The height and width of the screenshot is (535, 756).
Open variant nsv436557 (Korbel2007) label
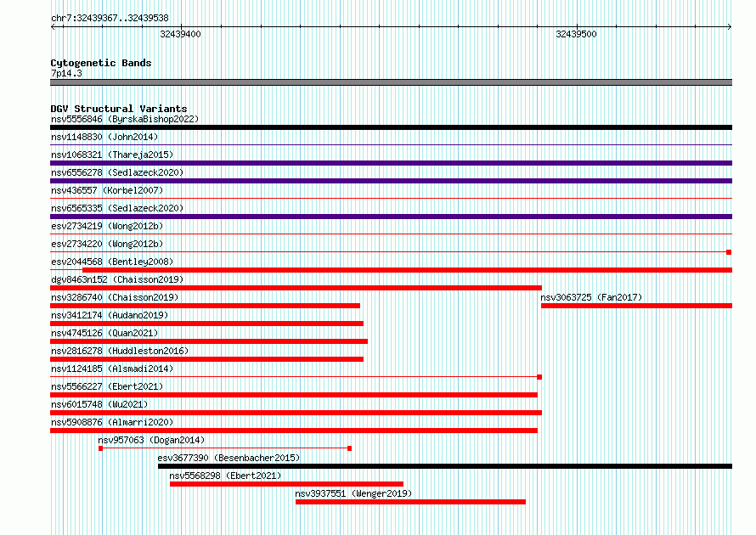click(107, 190)
